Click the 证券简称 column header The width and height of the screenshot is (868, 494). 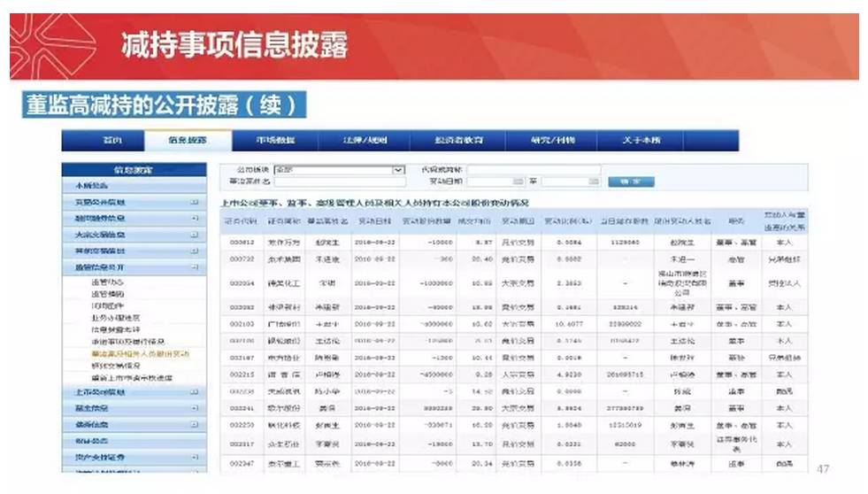coord(283,221)
